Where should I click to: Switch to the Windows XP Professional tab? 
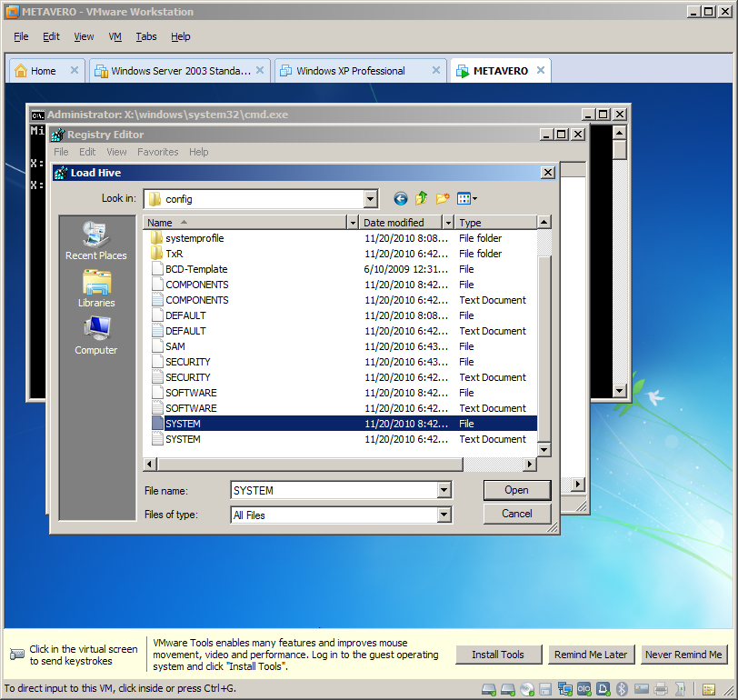click(x=350, y=71)
